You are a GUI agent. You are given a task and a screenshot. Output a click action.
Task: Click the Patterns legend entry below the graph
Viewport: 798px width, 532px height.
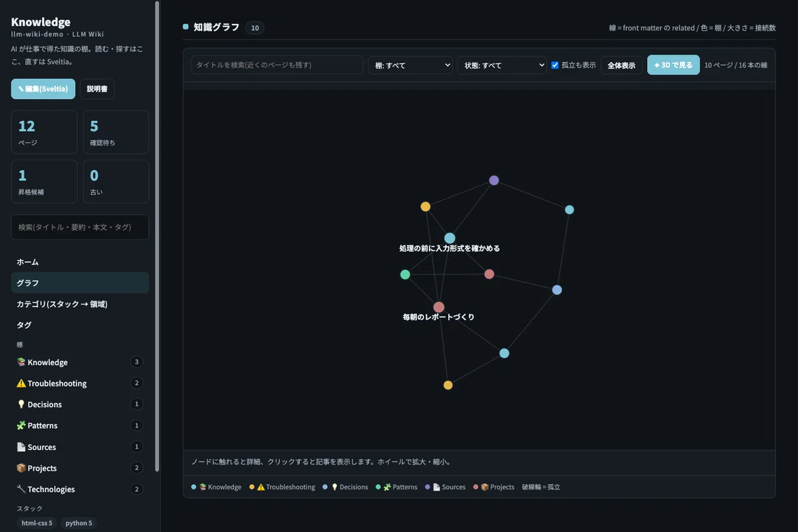click(x=396, y=487)
